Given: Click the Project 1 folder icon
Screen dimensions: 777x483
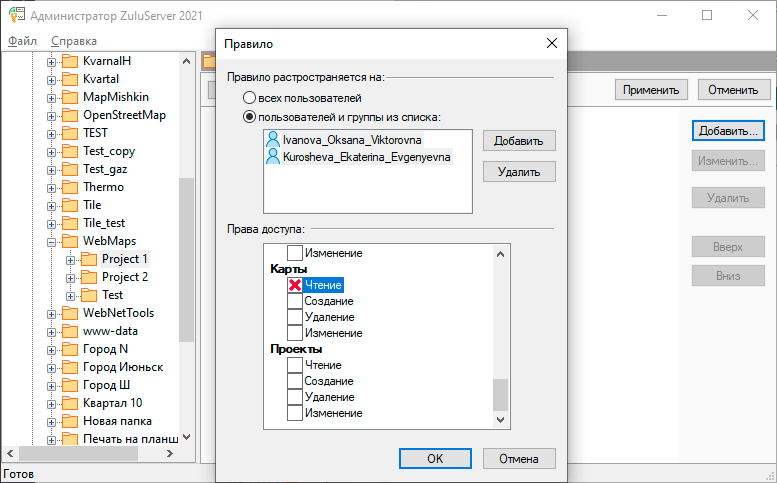Looking at the screenshot, I should coord(89,259).
